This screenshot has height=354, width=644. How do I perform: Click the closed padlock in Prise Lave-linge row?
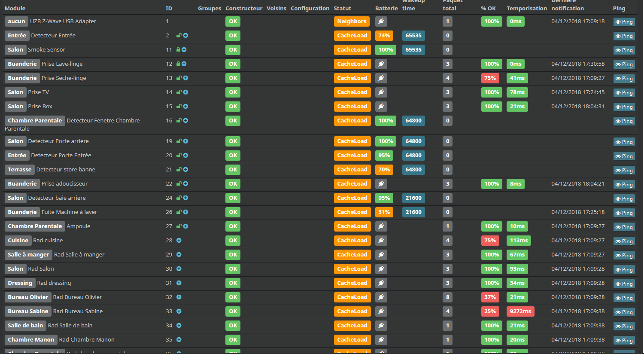click(x=178, y=64)
